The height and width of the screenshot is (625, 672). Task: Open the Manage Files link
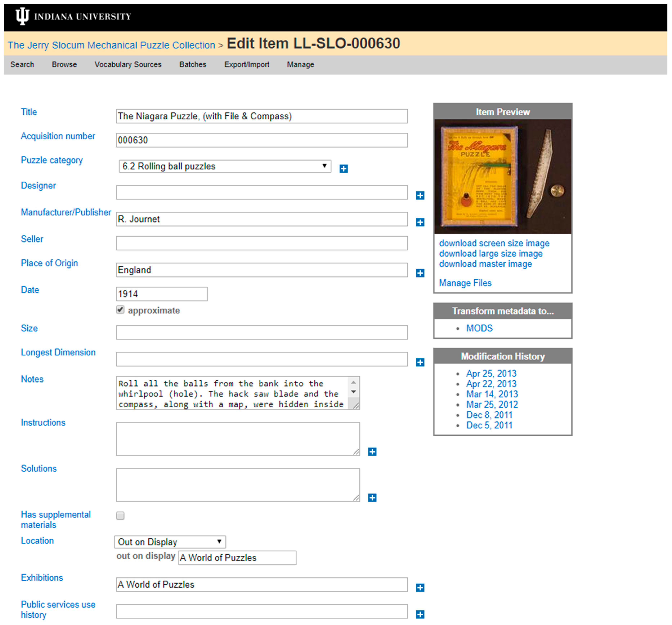pos(465,283)
